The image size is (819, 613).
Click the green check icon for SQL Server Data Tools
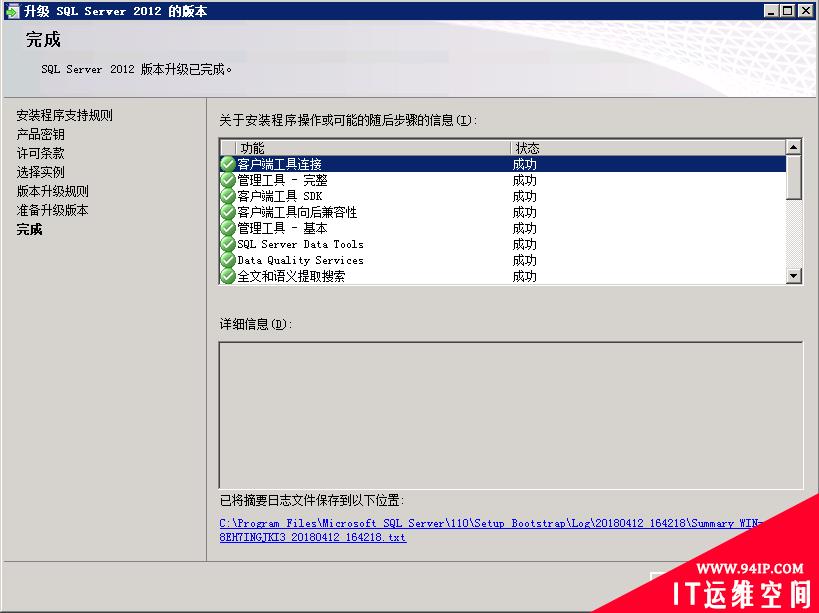pyautogui.click(x=228, y=244)
